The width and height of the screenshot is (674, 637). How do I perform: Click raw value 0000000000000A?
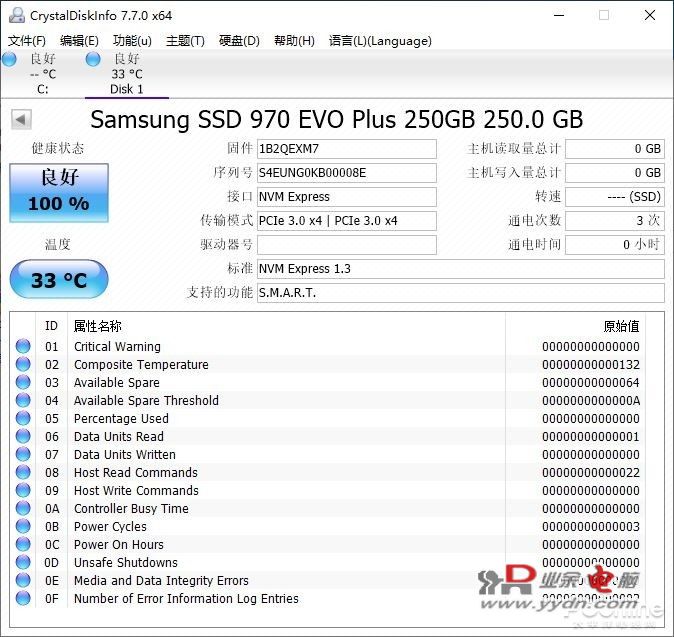tap(591, 401)
